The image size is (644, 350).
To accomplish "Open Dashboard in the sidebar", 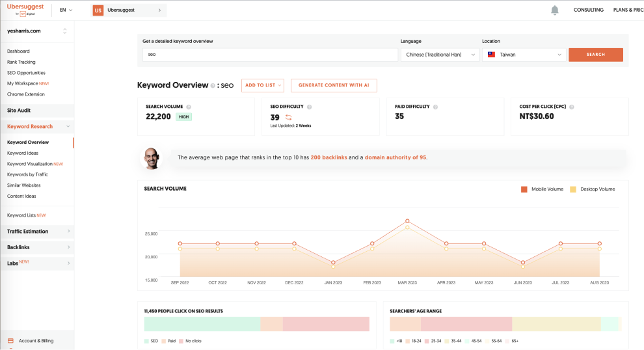I will pyautogui.click(x=18, y=51).
